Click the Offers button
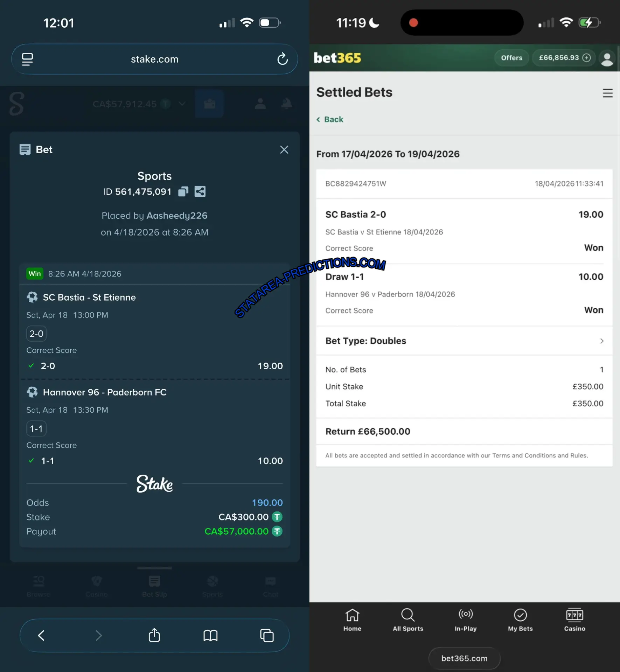620x672 pixels. (511, 58)
